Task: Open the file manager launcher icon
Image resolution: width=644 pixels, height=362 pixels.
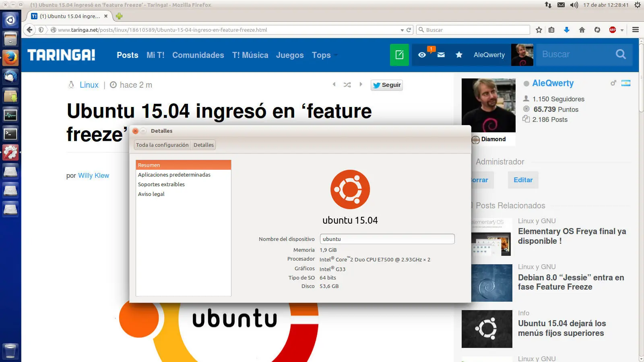Action: [10, 39]
